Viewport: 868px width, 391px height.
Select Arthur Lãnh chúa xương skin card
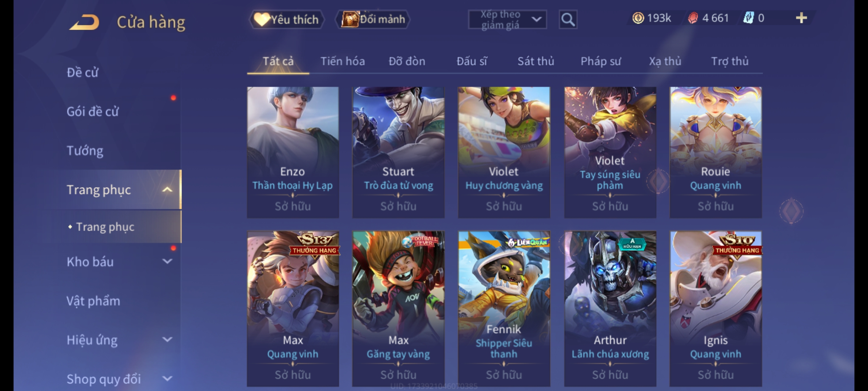click(x=610, y=308)
